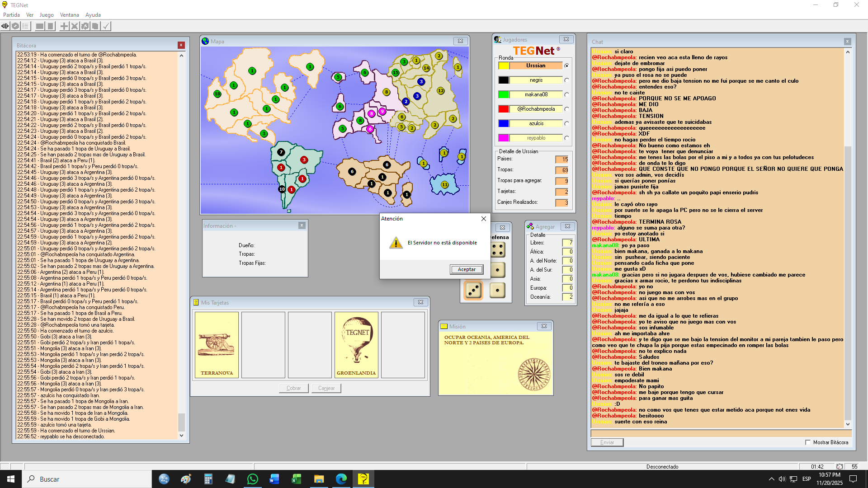Click the crossed swords attack toolbar icon
The height and width of the screenshot is (488, 868).
(x=75, y=26)
